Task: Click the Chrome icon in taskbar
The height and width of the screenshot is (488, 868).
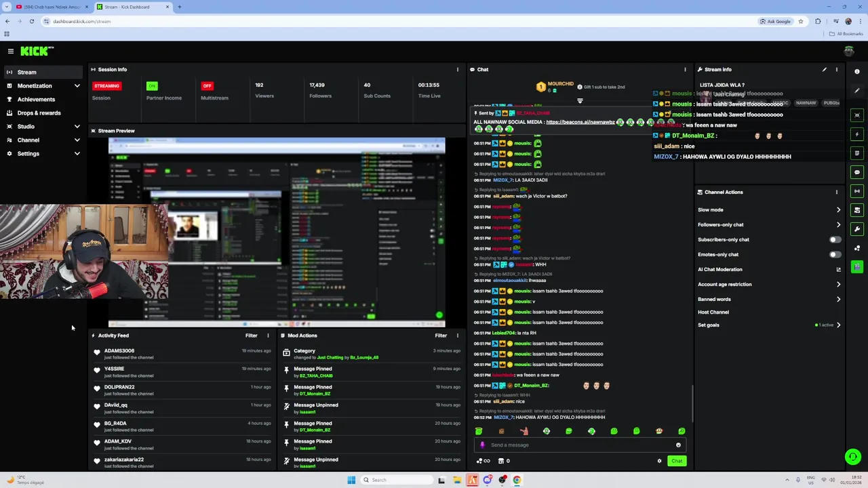Action: pos(517,480)
